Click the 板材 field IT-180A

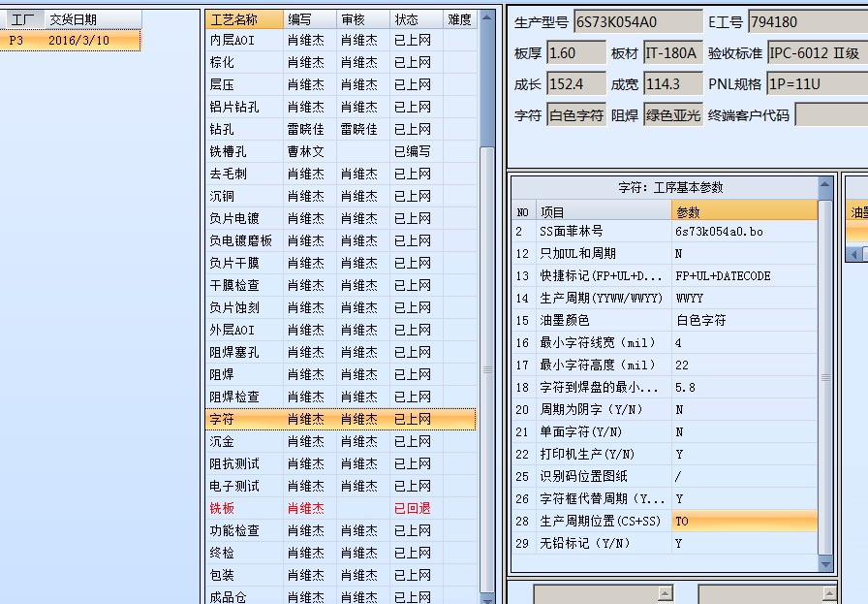tap(672, 53)
